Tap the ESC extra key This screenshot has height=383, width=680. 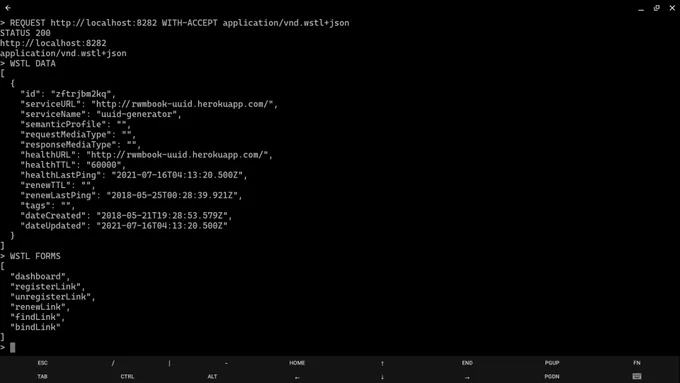click(42, 363)
